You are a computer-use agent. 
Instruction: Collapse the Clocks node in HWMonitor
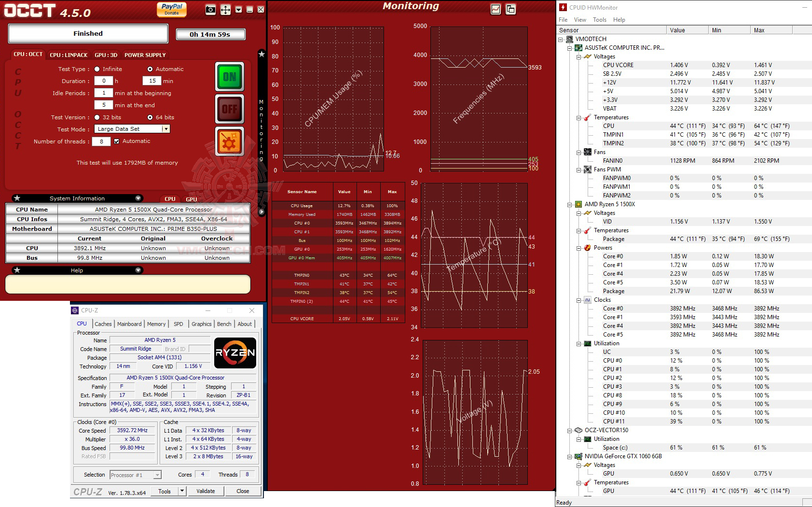tap(578, 300)
